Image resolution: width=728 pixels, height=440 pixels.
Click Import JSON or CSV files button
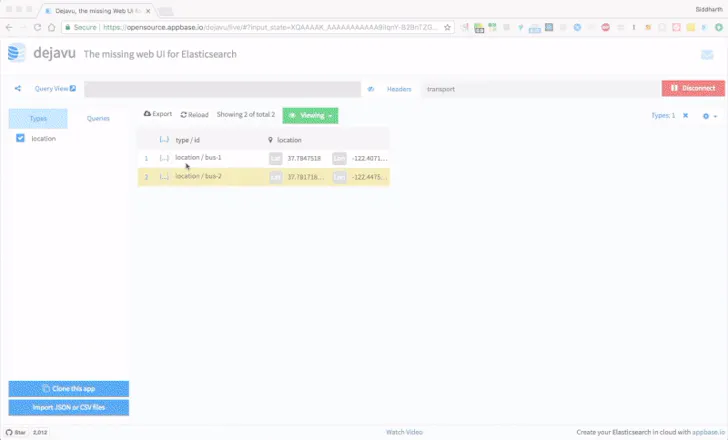coord(69,408)
